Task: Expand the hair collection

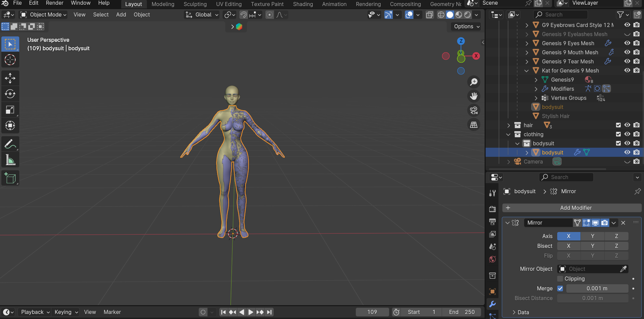Action: click(x=509, y=125)
